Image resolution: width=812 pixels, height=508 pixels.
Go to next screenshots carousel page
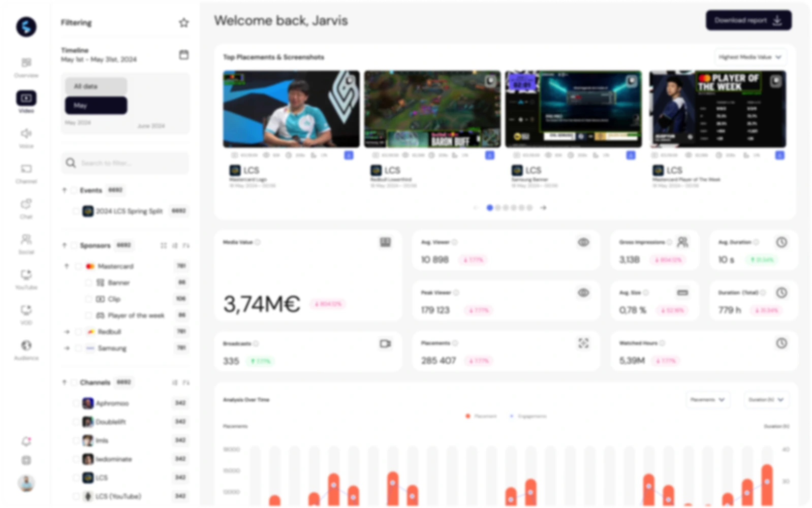(x=543, y=207)
